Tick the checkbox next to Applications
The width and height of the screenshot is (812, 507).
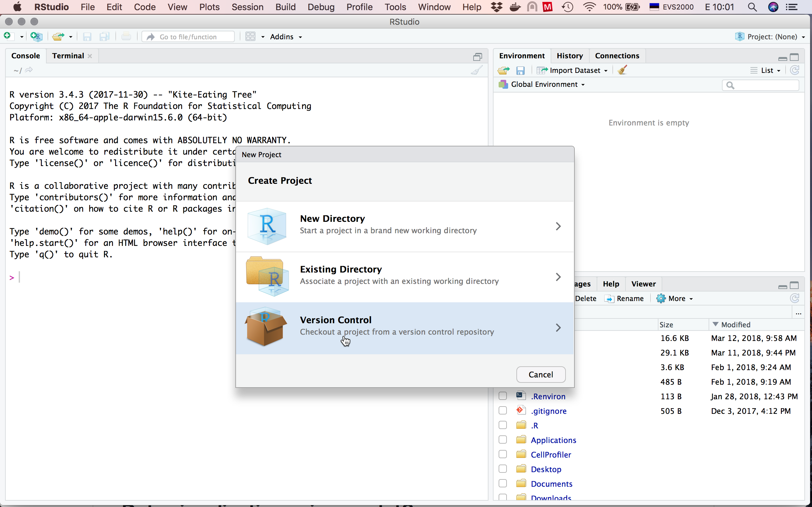tap(503, 440)
